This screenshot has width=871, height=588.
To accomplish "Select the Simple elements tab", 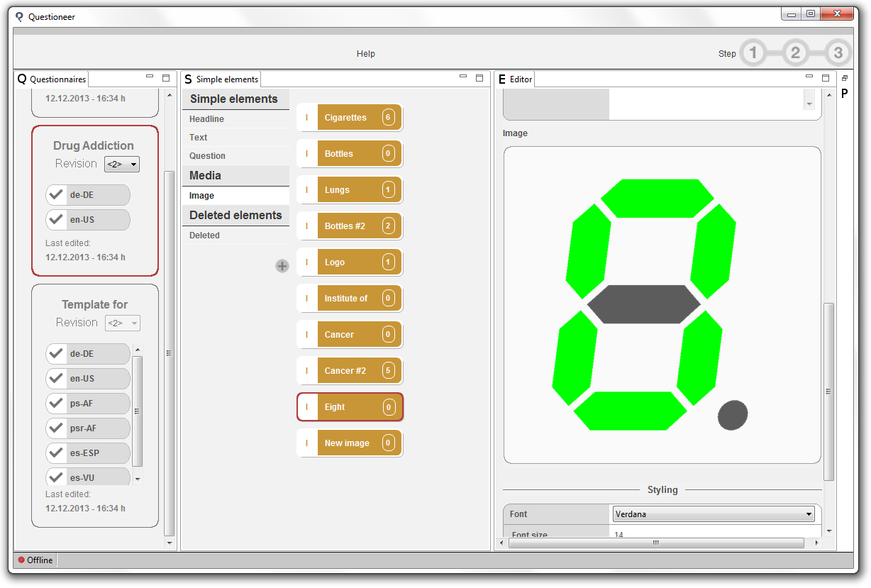I will click(x=221, y=79).
